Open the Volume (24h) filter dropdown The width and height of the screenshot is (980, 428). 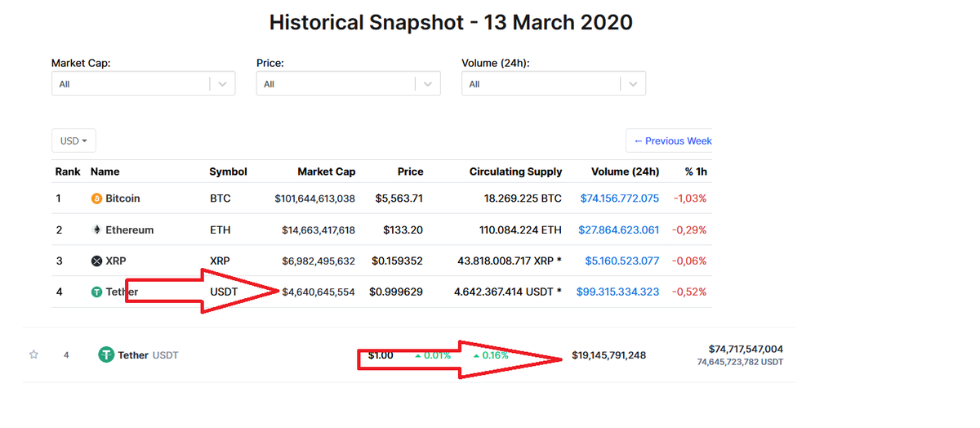(554, 83)
